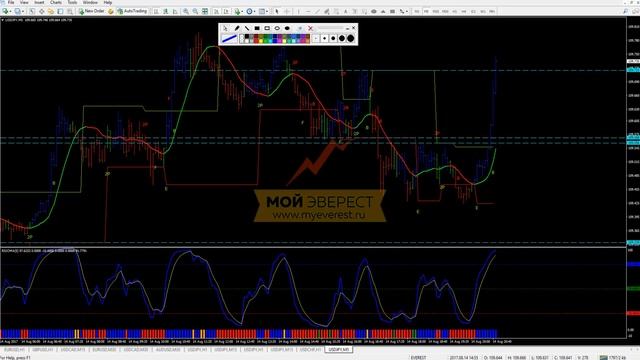The width and height of the screenshot is (640, 360).
Task: Minimize the drawing palette window
Action: click(x=347, y=29)
